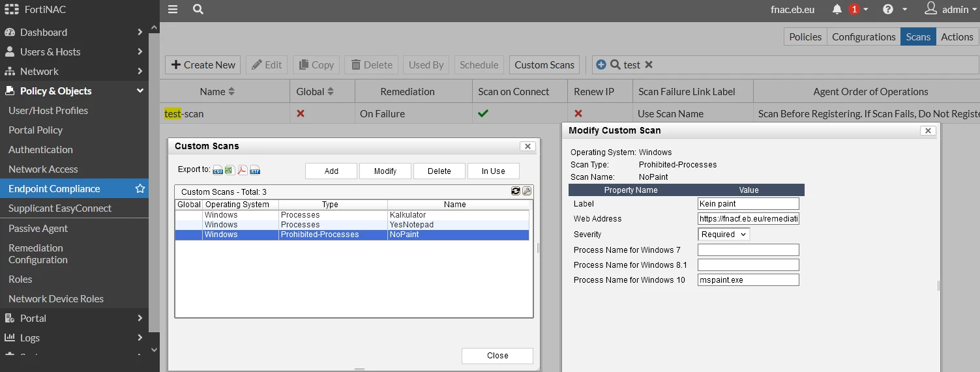Edit the Label field 'Kein paint'
This screenshot has width=980, height=372.
(749, 203)
